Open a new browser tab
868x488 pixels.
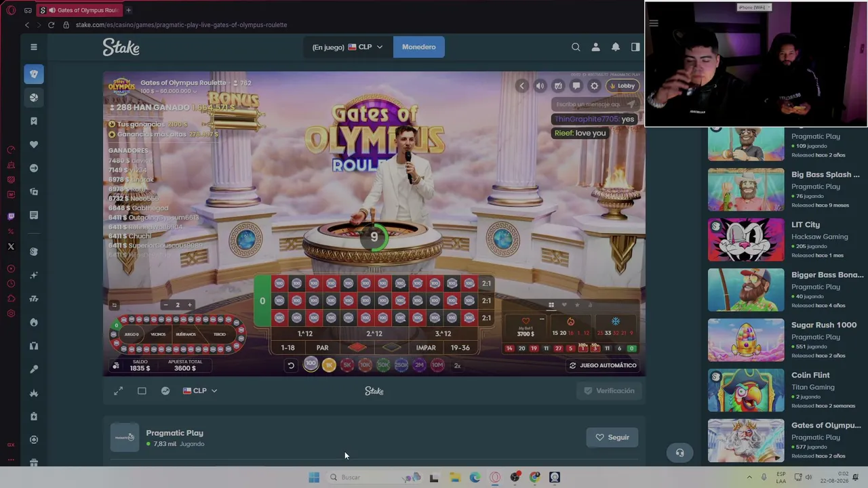[128, 10]
